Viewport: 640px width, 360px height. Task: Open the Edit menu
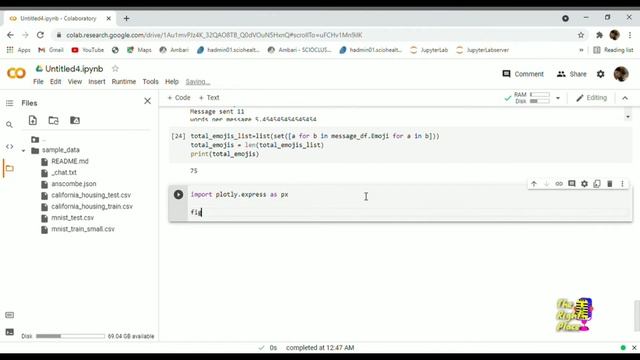tap(56, 82)
